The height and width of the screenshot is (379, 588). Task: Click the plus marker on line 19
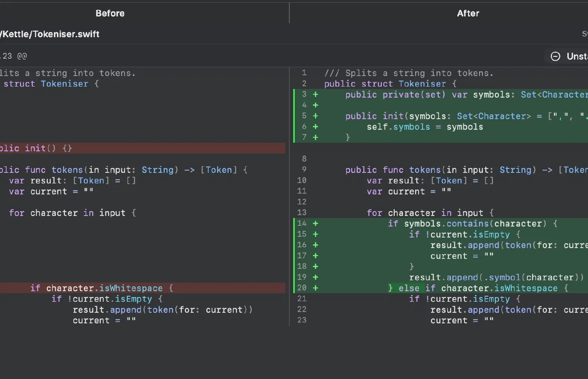(x=316, y=277)
